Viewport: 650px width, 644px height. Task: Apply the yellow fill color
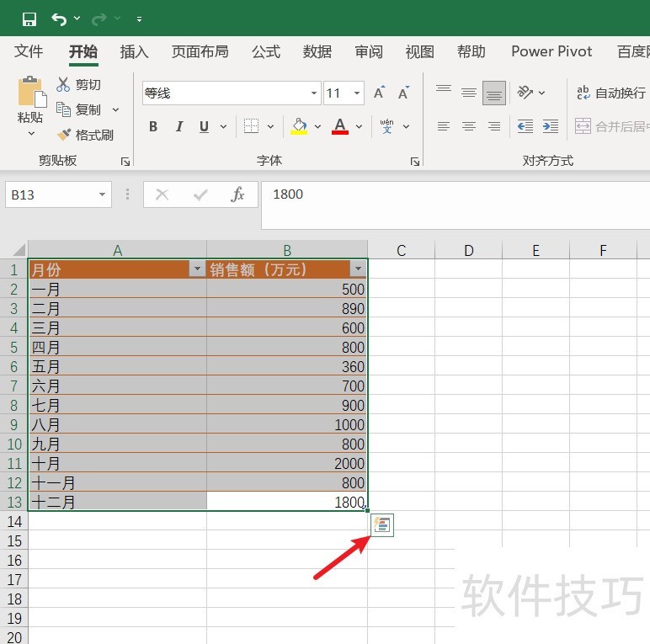pyautogui.click(x=299, y=127)
